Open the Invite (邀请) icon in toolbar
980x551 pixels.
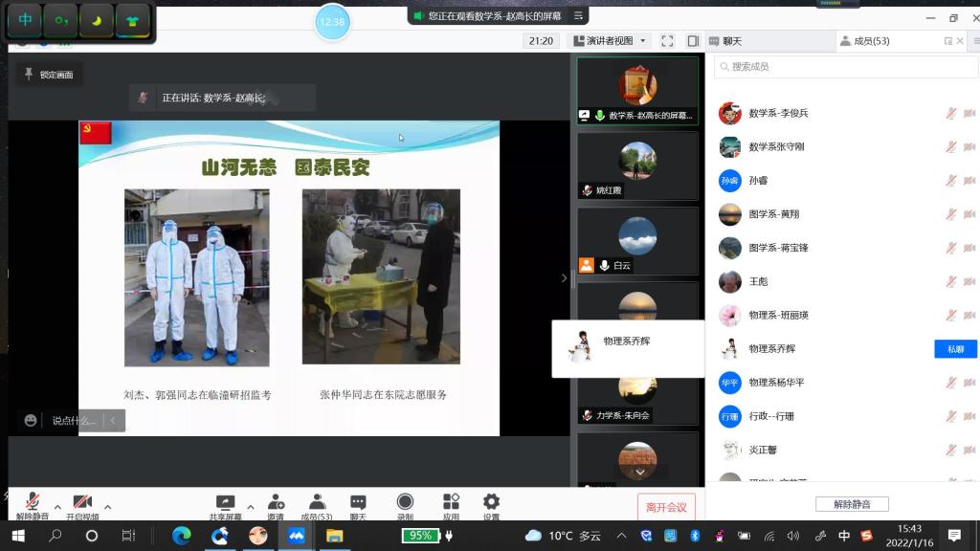tap(276, 504)
